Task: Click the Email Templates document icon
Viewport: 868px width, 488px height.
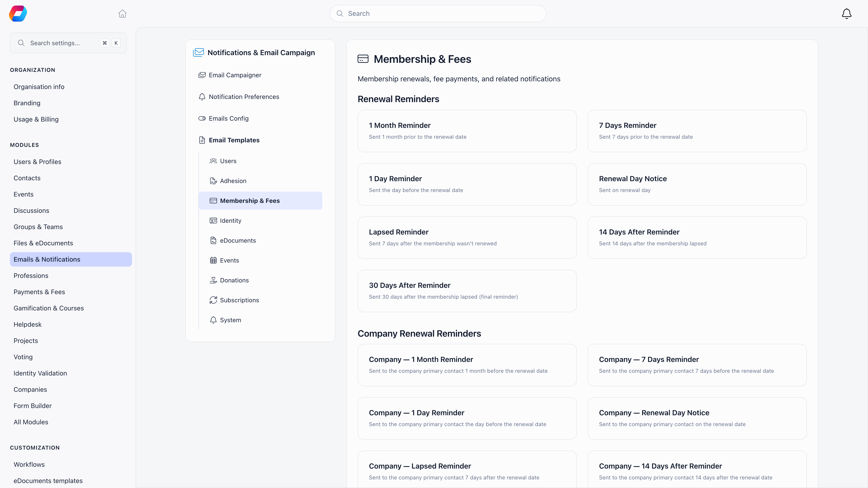Action: coord(202,140)
